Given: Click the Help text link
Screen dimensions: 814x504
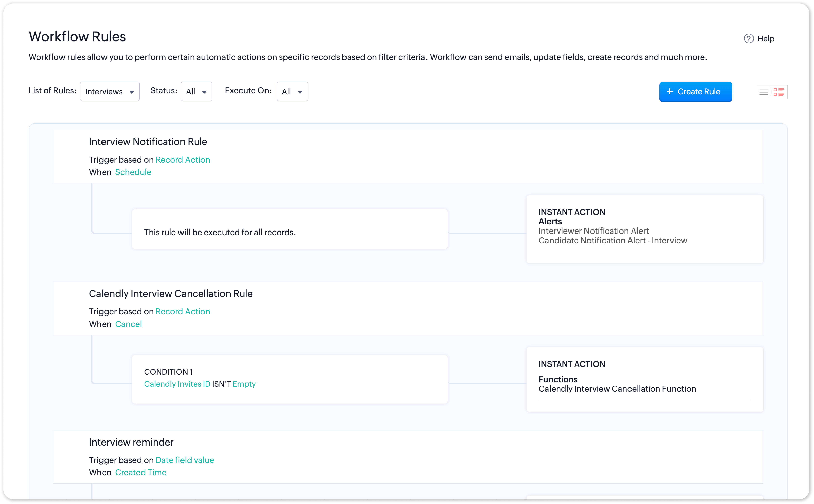Looking at the screenshot, I should click(x=766, y=39).
